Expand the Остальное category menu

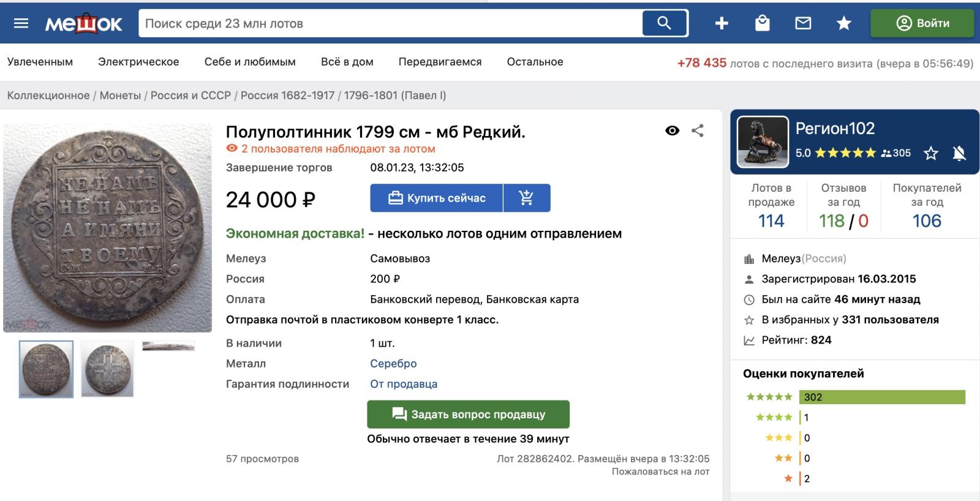click(x=535, y=62)
